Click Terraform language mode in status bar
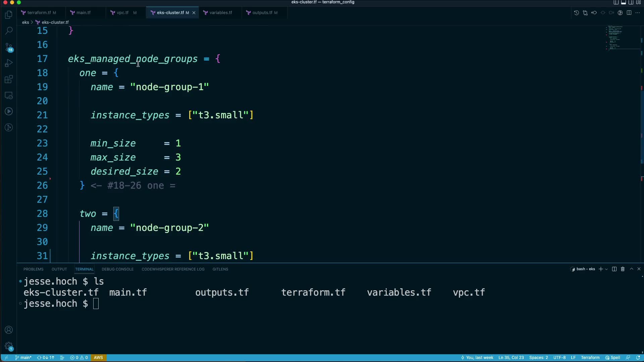Screen dimensions: 644x362 pos(590,358)
